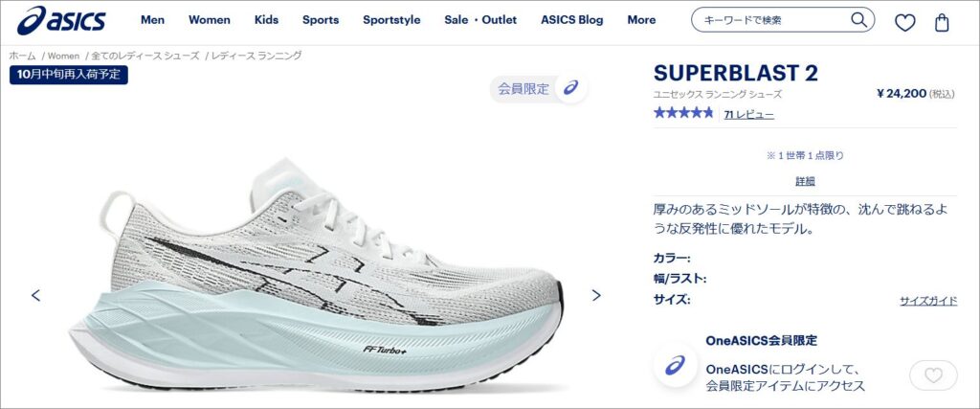The height and width of the screenshot is (409, 980).
Task: Open the wishlist heart icon in header
Action: tap(904, 23)
